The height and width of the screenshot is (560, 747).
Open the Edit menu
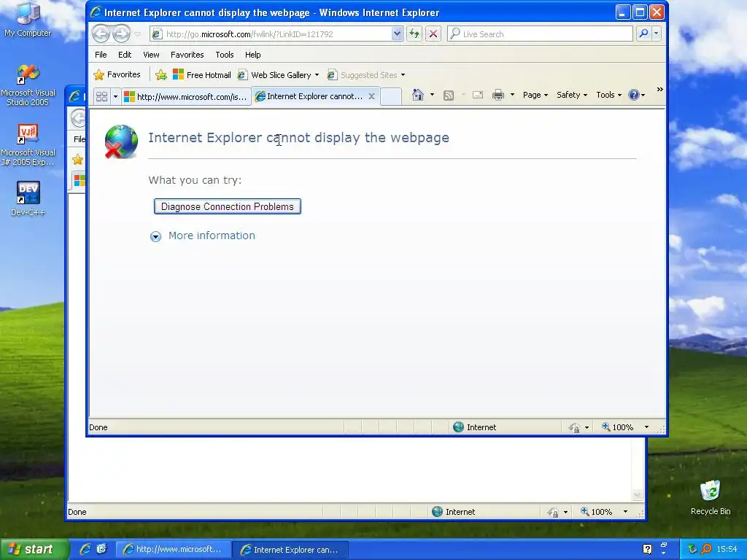125,55
